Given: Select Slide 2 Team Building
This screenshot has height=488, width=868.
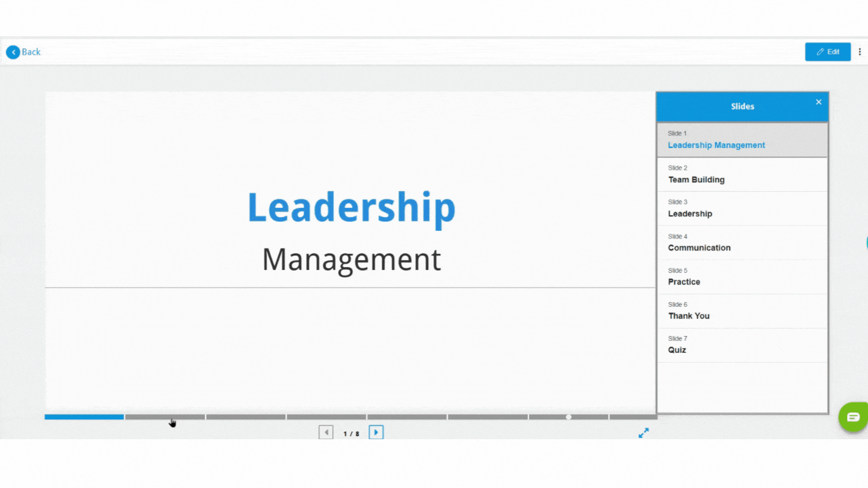Looking at the screenshot, I should tap(741, 174).
